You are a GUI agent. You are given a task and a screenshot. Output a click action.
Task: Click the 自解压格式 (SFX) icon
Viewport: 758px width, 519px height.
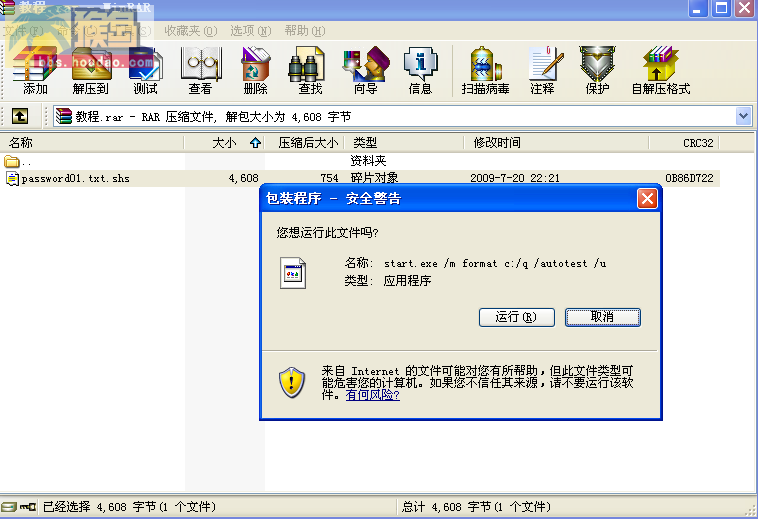tap(661, 71)
